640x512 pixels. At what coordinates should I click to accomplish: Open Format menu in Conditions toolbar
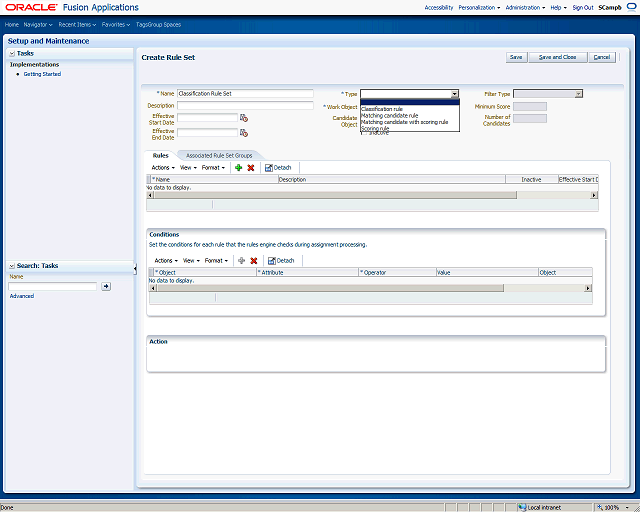tap(216, 260)
